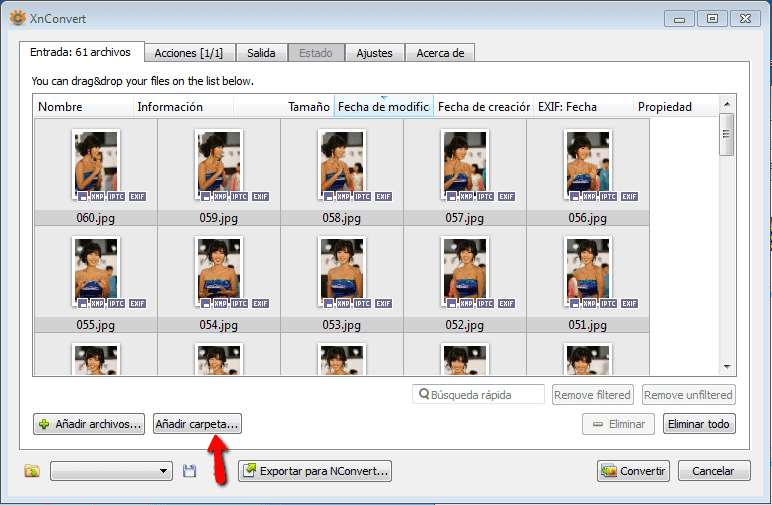
Task: Click the Añadir carpeta... button
Action: click(x=197, y=424)
